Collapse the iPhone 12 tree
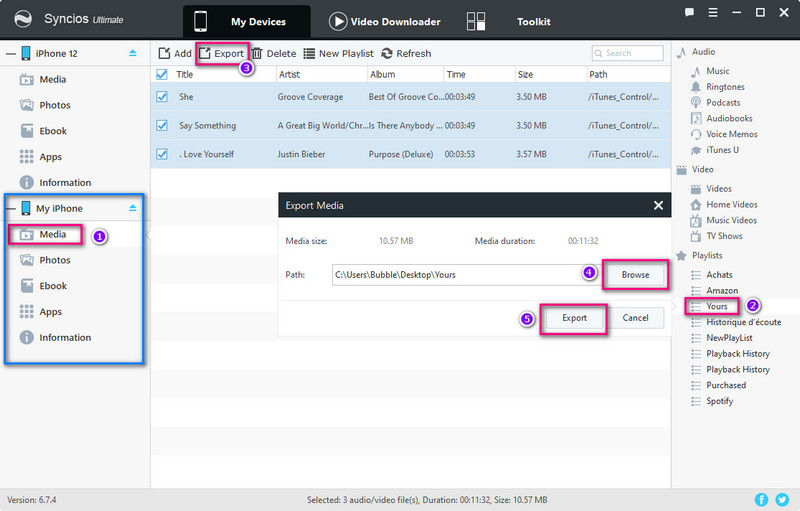Image resolution: width=800 pixels, height=511 pixels. coord(10,54)
